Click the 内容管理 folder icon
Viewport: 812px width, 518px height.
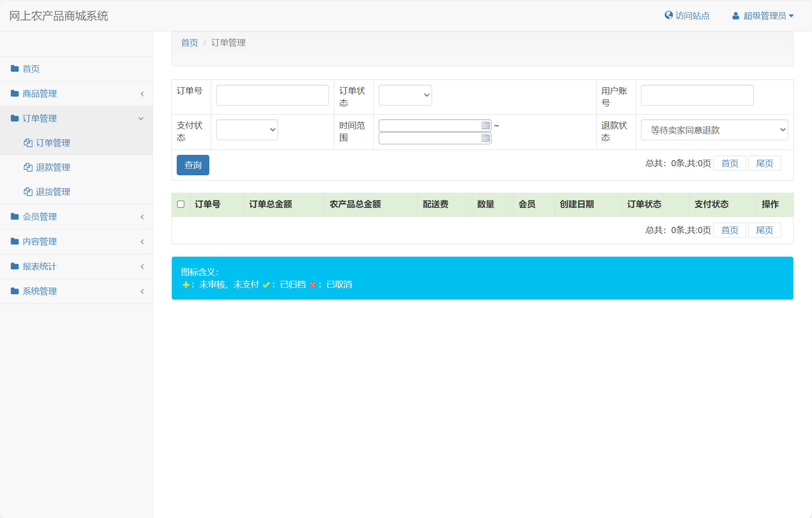click(x=14, y=241)
